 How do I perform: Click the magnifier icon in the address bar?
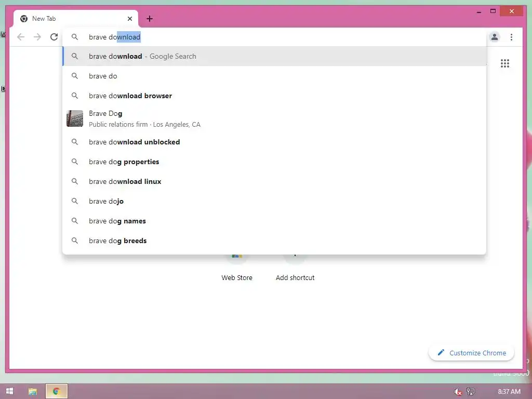click(x=75, y=37)
